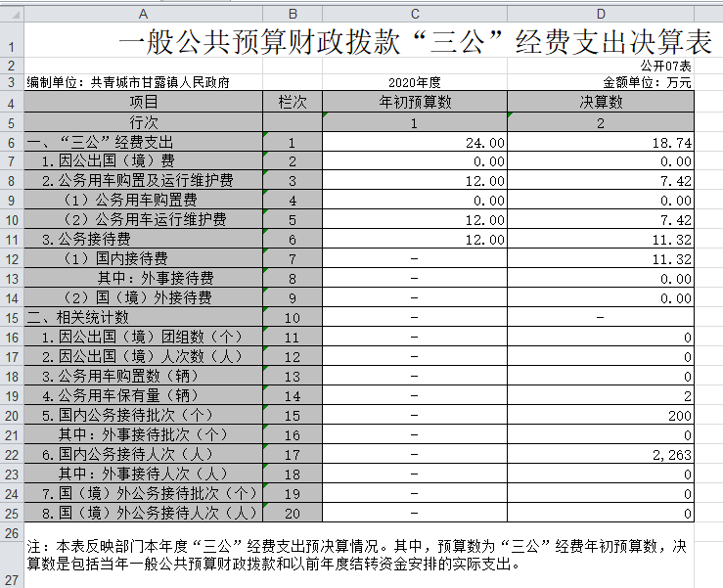
Task: Select column D header
Action: 600,13
